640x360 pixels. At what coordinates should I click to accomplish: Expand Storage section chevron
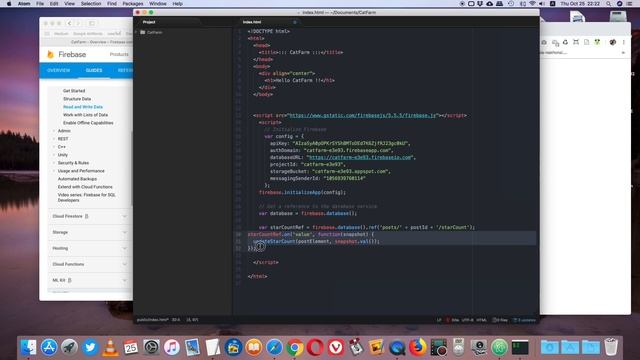(x=124, y=232)
